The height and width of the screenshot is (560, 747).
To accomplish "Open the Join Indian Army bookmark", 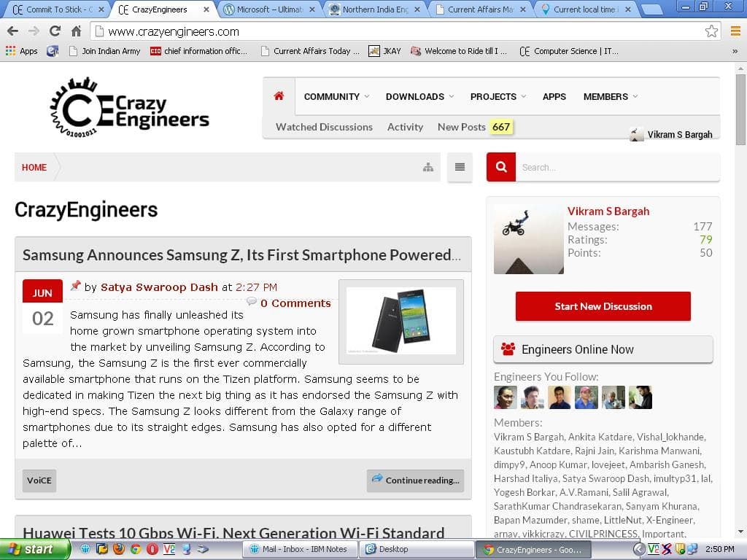I will [x=105, y=51].
